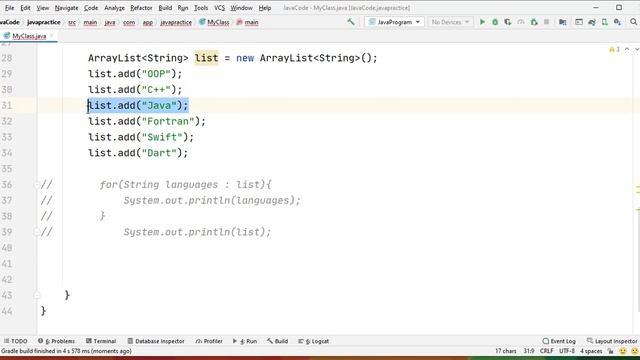Open the Terminal tool window

101,341
